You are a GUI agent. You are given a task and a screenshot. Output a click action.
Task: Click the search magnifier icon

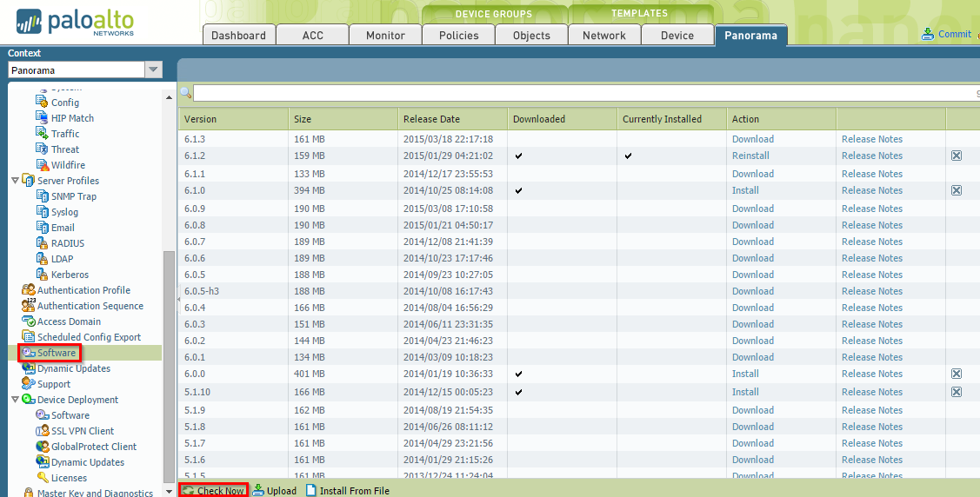pos(185,93)
